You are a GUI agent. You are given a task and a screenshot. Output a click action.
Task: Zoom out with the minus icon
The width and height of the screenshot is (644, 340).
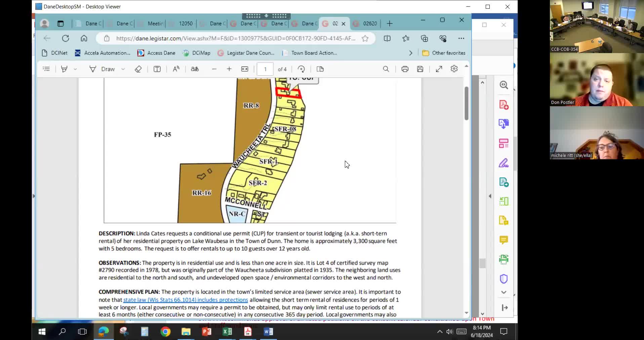tap(214, 69)
